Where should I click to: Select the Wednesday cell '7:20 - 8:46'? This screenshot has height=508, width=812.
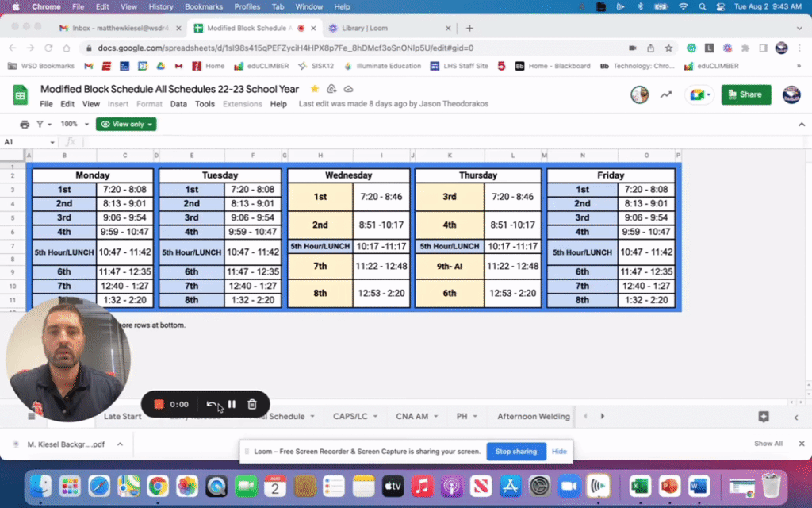[x=381, y=197]
